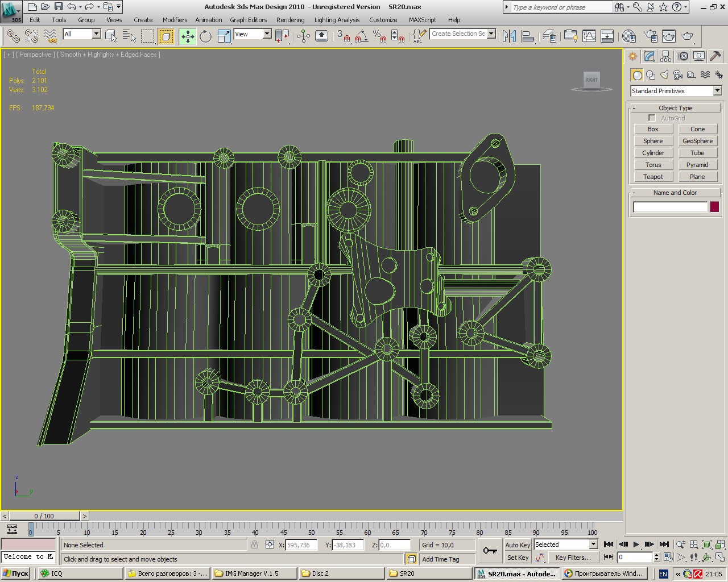Click the Unlink Selection tool
The width and height of the screenshot is (728, 582).
tap(31, 36)
